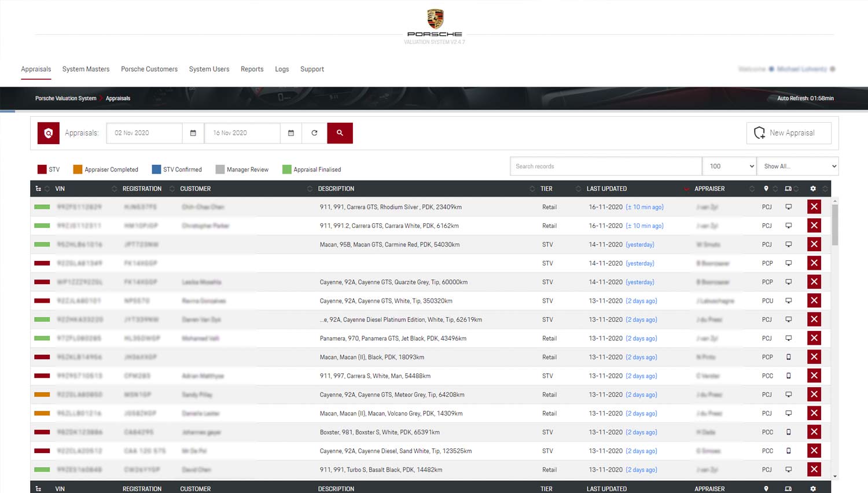Delete the Rhodium Silver 911 appraisal row
The height and width of the screenshot is (493, 868).
pyautogui.click(x=814, y=207)
